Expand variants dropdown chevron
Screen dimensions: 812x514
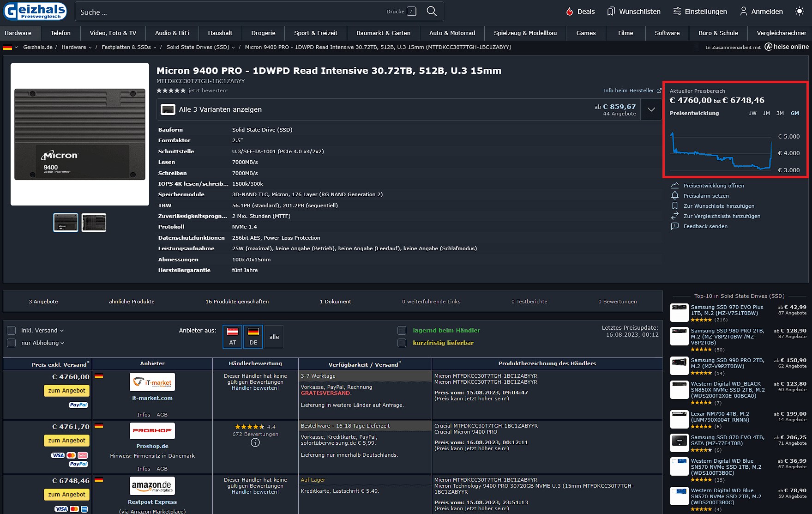pyautogui.click(x=651, y=109)
